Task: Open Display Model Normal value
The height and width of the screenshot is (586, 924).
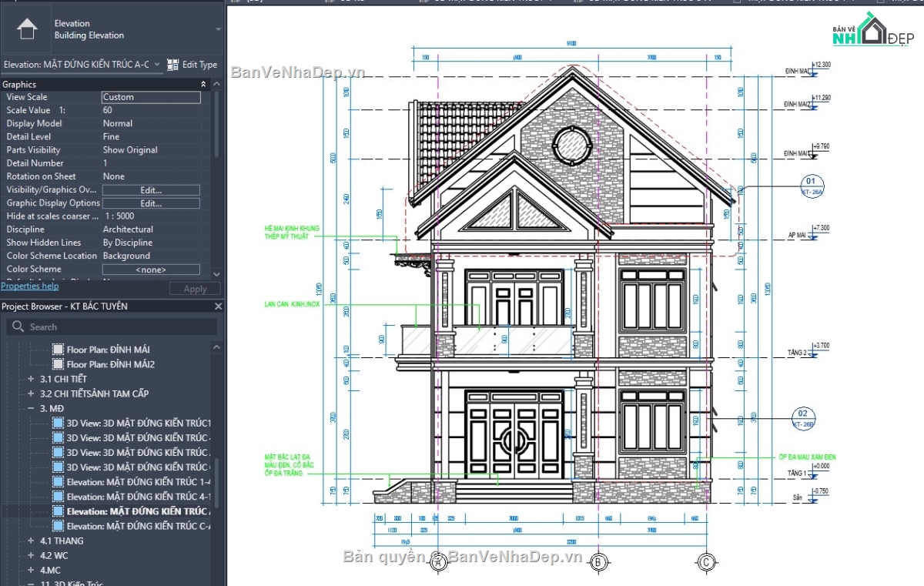Action: 151,123
